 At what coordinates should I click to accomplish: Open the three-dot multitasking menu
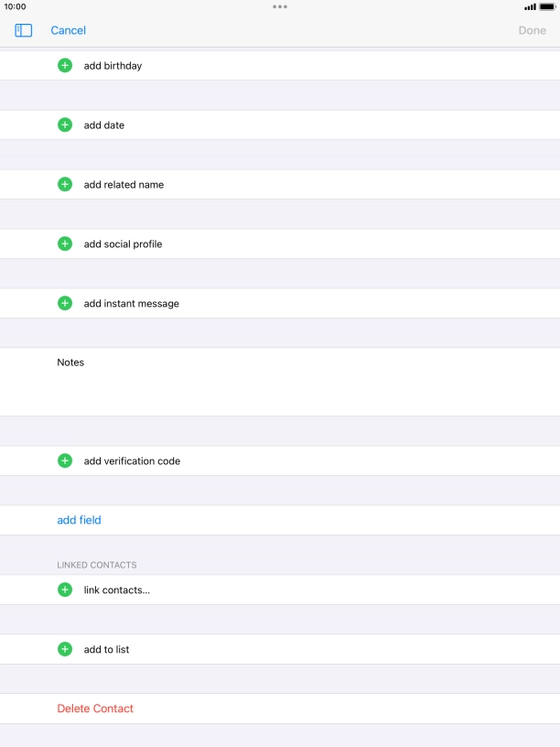[x=280, y=6]
